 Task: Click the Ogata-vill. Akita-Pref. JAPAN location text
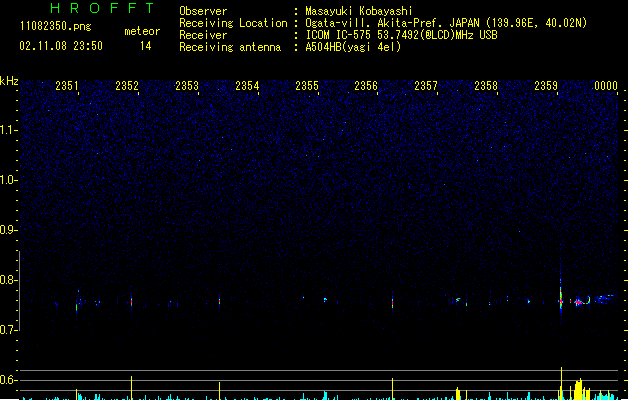[x=446, y=23]
